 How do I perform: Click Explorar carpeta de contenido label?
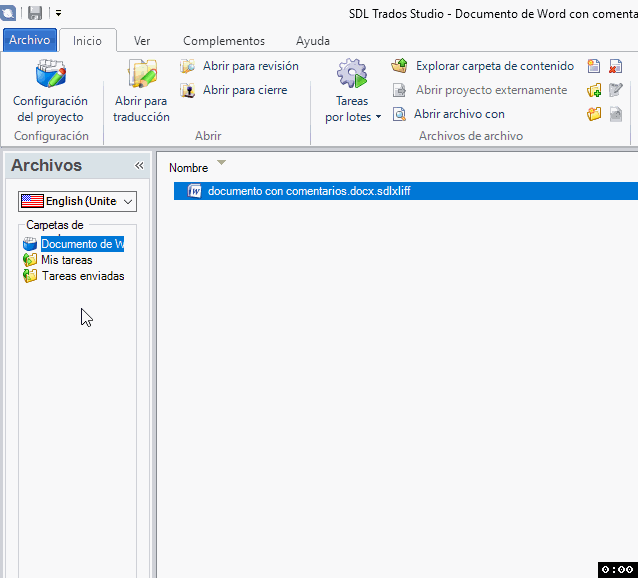click(495, 66)
